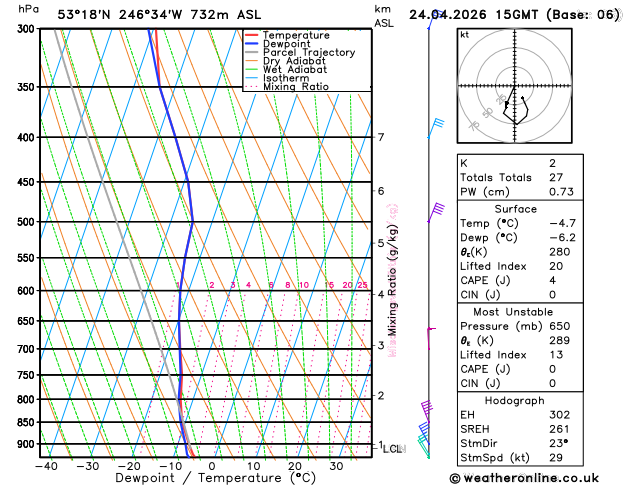Click the 500 hPa pressure label

coord(26,222)
